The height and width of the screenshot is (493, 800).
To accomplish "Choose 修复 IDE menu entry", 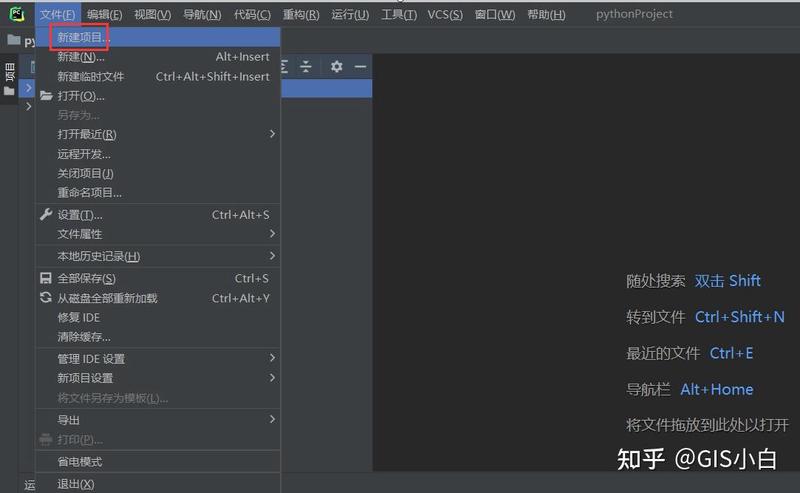I will (158, 317).
